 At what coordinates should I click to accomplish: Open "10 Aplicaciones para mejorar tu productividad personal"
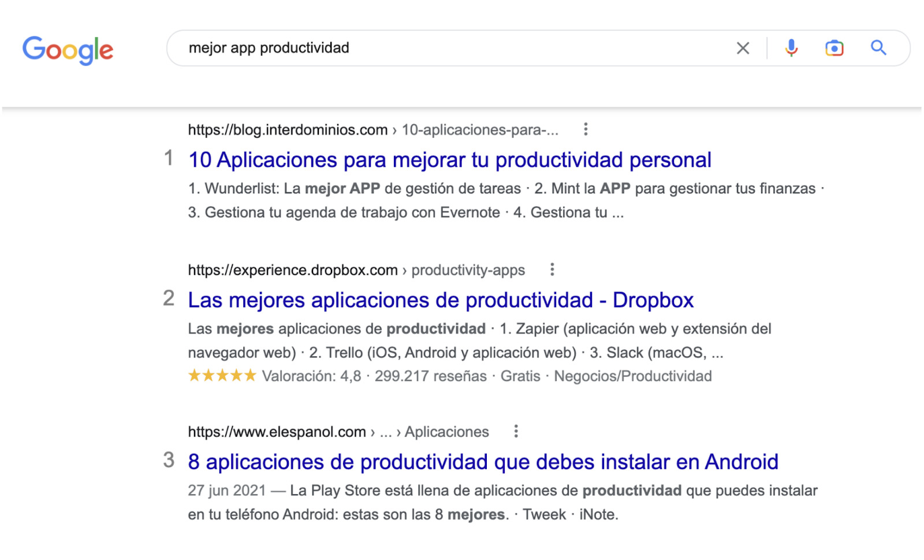pyautogui.click(x=449, y=160)
